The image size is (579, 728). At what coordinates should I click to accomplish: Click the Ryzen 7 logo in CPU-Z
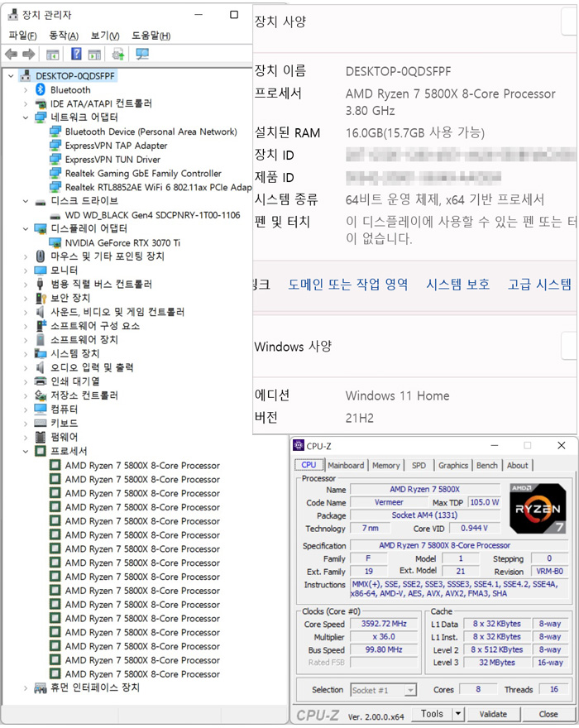pyautogui.click(x=538, y=508)
